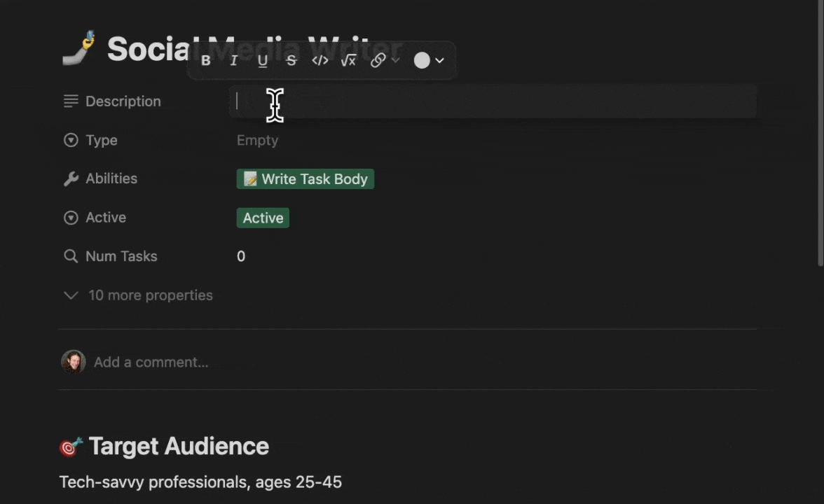This screenshot has width=824, height=504.
Task: Expand the 10 more properties section
Action: click(137, 295)
